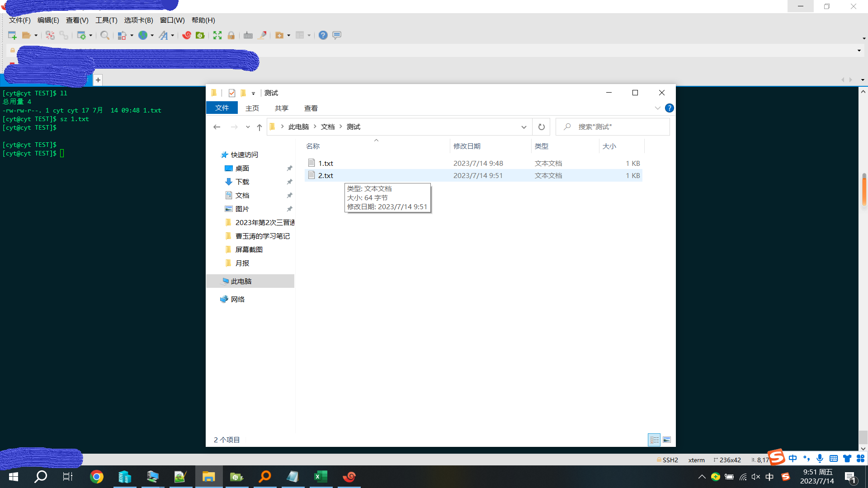Launch Xftp red swirl toolbar icon
Screen dimensions: 868x488
point(186,35)
